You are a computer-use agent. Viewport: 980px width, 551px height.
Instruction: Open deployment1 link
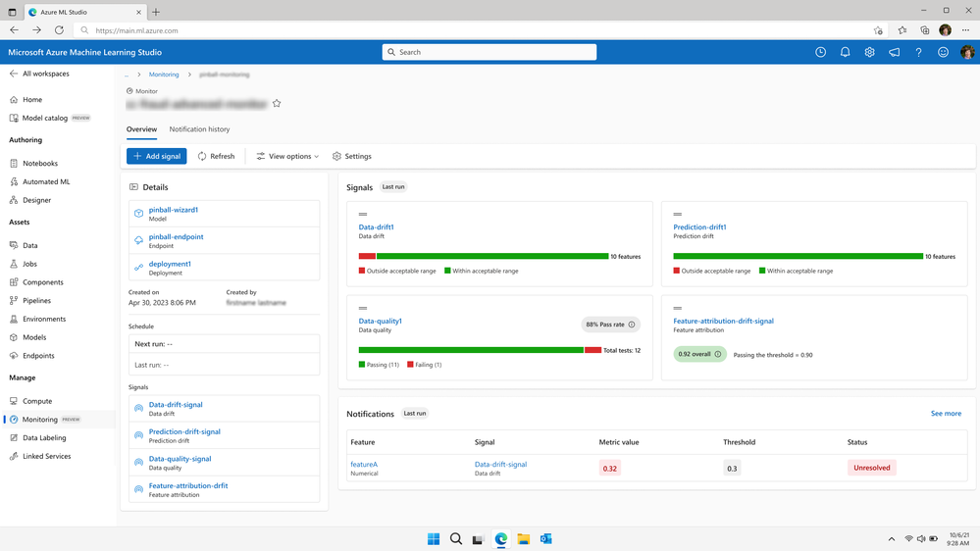coord(170,264)
